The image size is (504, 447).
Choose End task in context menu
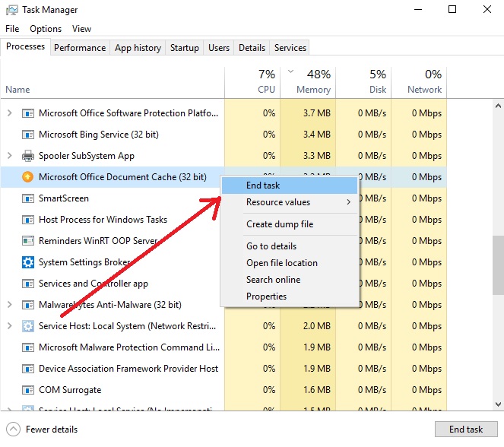tap(290, 185)
